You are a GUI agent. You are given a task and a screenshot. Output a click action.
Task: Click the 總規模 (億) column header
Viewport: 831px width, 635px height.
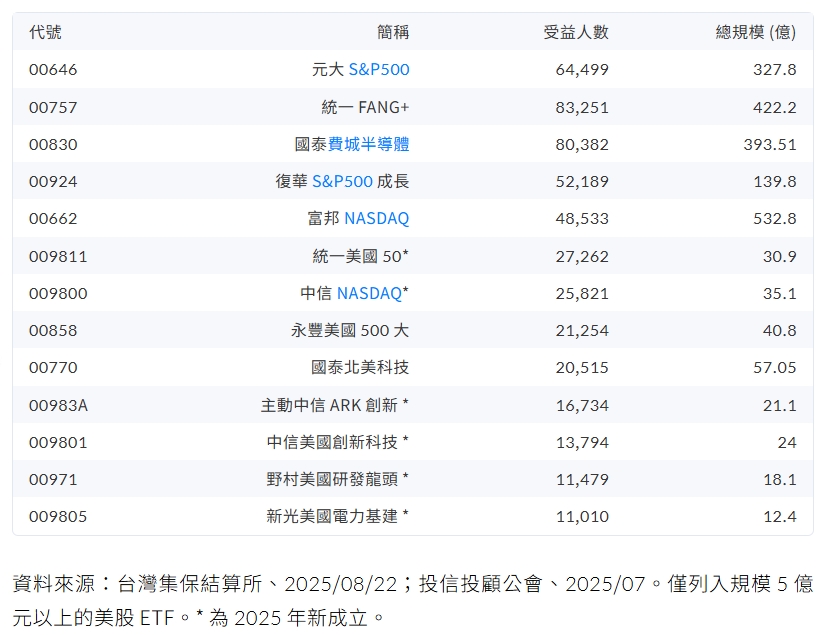(756, 32)
